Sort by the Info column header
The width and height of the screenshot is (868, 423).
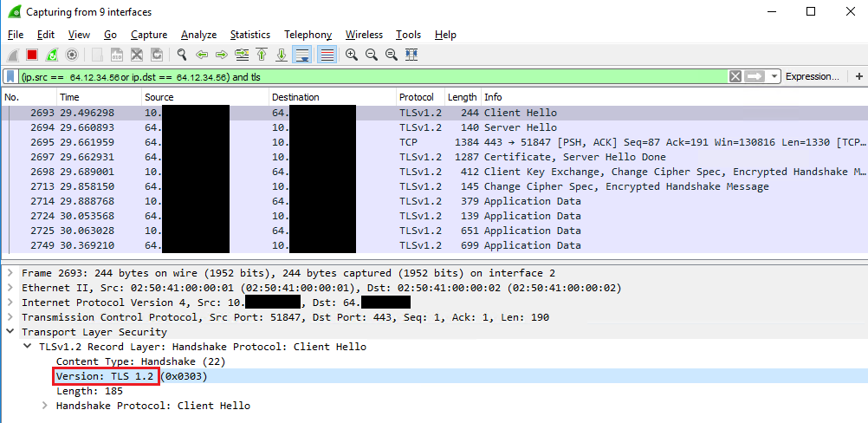pos(674,97)
